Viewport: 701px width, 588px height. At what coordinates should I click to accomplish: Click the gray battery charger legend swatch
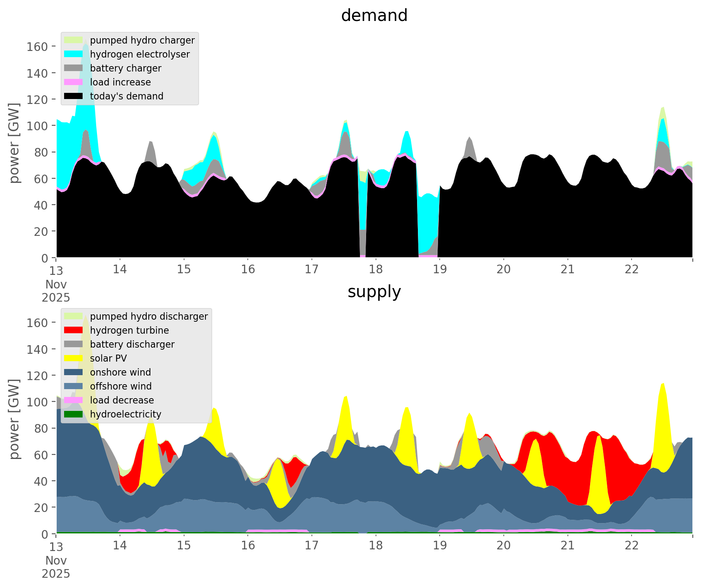click(x=74, y=68)
